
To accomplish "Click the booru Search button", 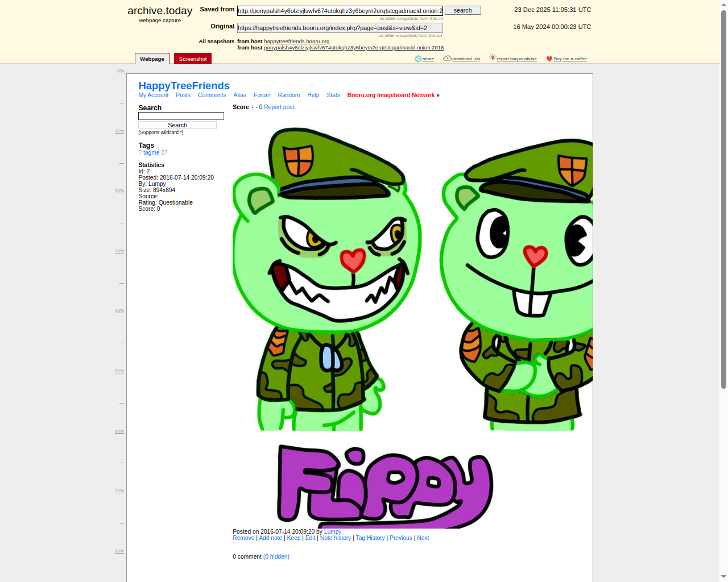I will 177,125.
